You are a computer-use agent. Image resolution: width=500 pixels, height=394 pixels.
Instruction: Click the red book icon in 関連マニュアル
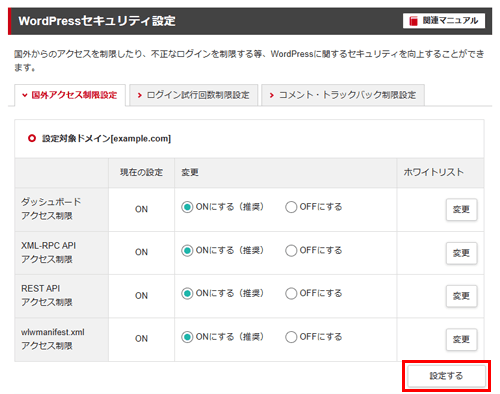tap(413, 21)
